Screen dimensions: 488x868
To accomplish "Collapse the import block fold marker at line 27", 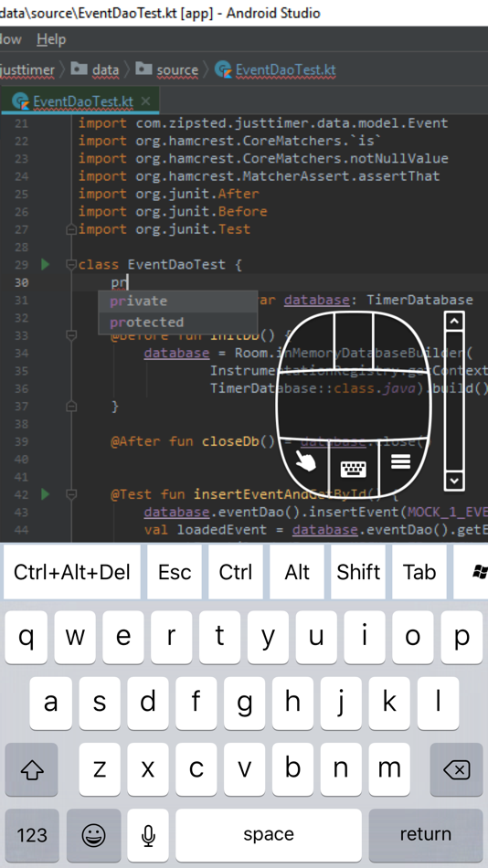I will point(71,229).
